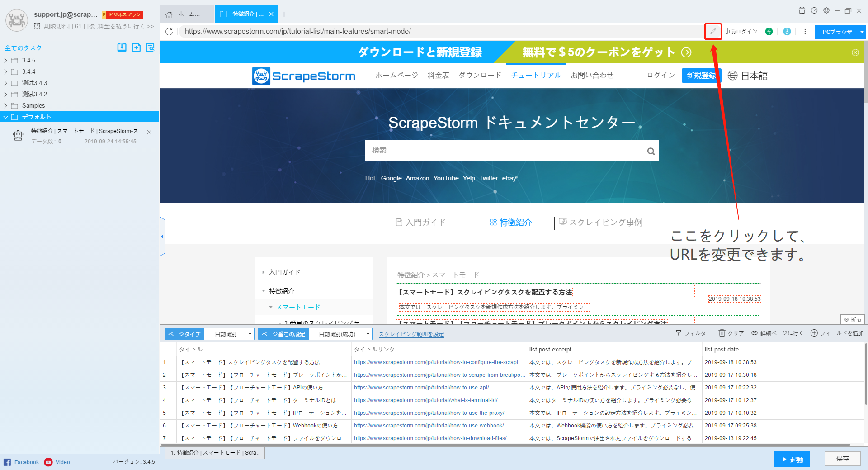
Task: Open the ページタイプ 自動識別 dropdown
Action: point(230,334)
